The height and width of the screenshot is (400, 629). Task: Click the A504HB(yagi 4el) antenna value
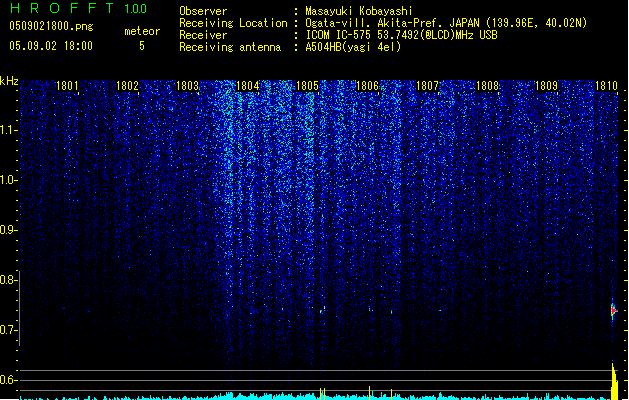click(353, 47)
